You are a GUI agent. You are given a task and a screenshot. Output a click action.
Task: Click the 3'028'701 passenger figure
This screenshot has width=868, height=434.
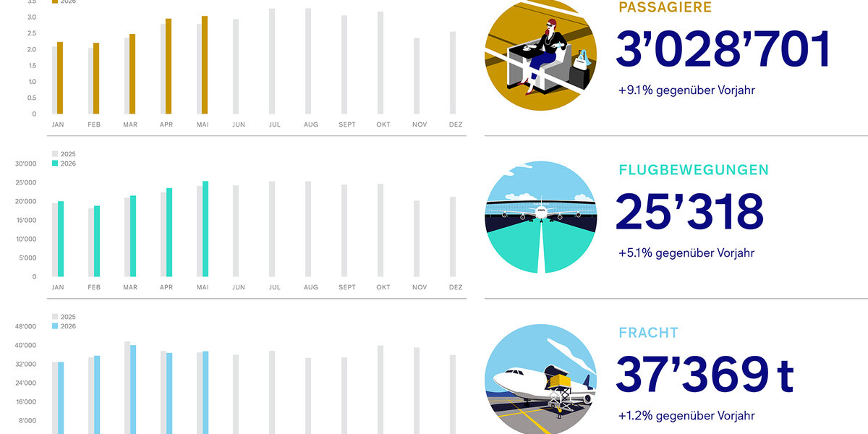coord(724,50)
